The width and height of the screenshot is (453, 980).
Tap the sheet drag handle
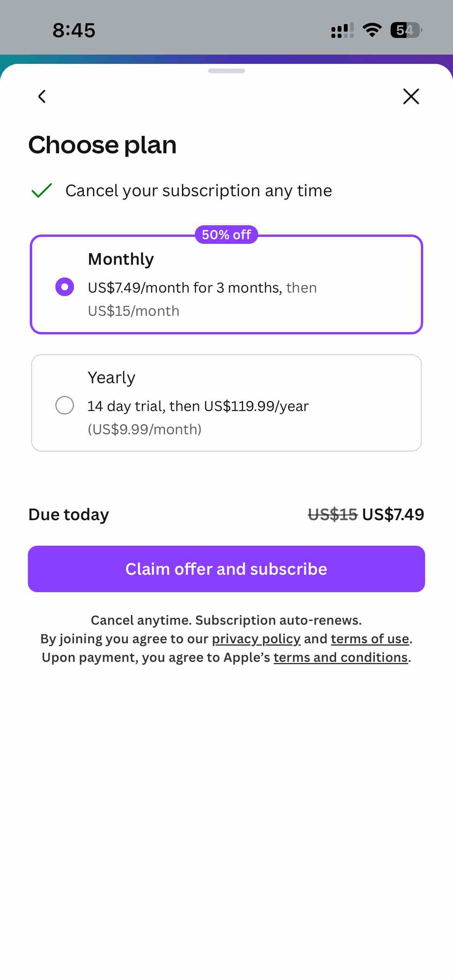226,71
